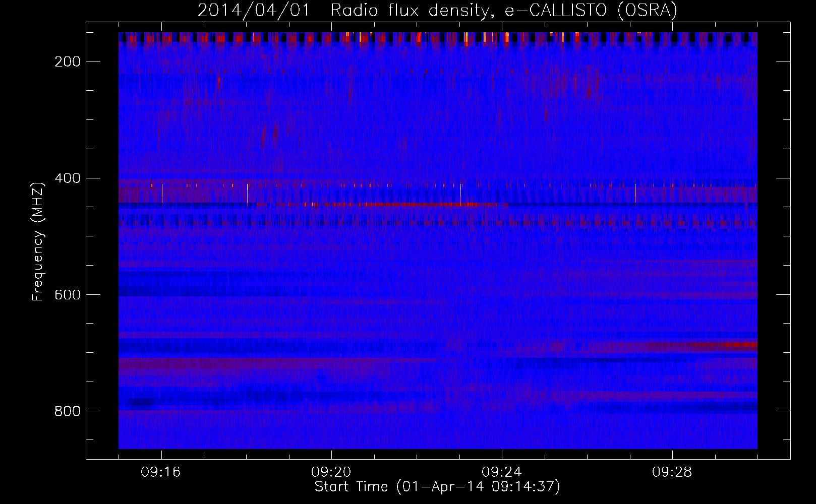The height and width of the screenshot is (504, 816).
Task: Click the 600 frequency tick label
Action: point(68,294)
